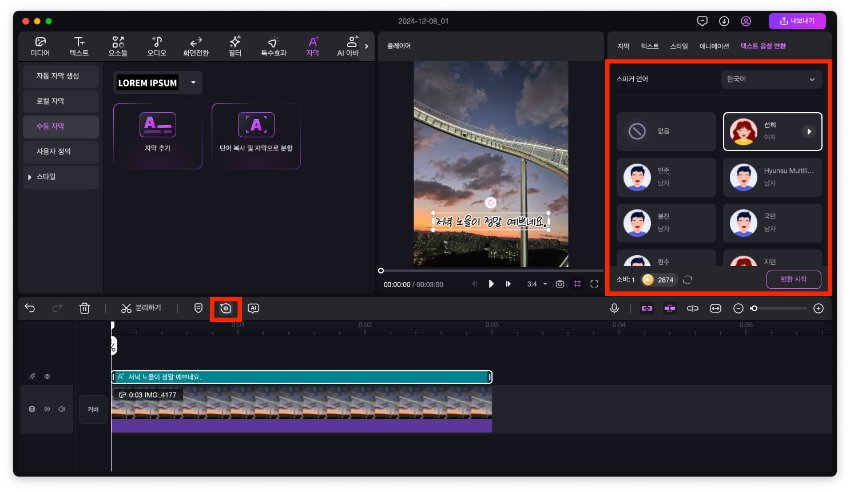Click the 화면전환 (Transition) arrows icon
Screen dimensions: 850x492
pyautogui.click(x=196, y=44)
